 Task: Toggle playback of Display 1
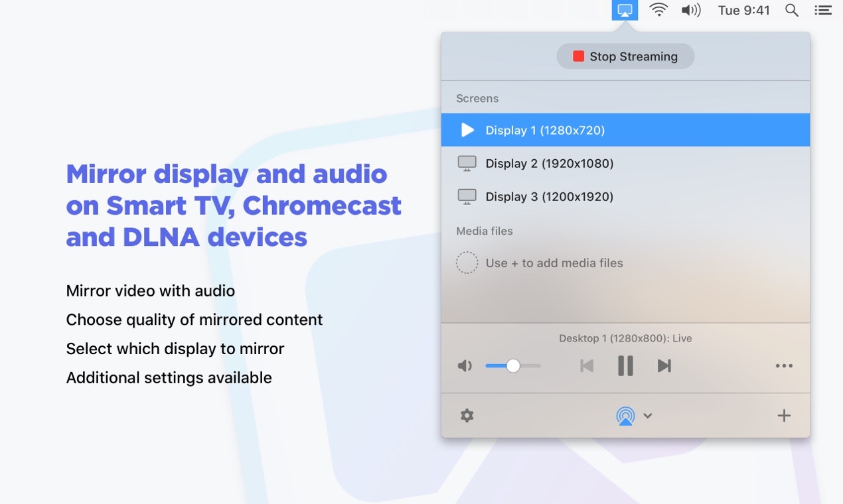click(x=467, y=130)
